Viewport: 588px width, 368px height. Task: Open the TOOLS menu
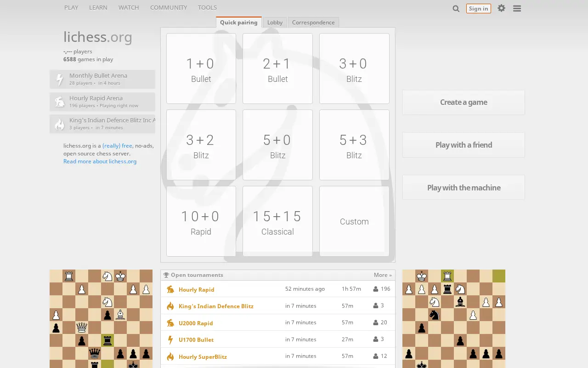[x=207, y=7]
